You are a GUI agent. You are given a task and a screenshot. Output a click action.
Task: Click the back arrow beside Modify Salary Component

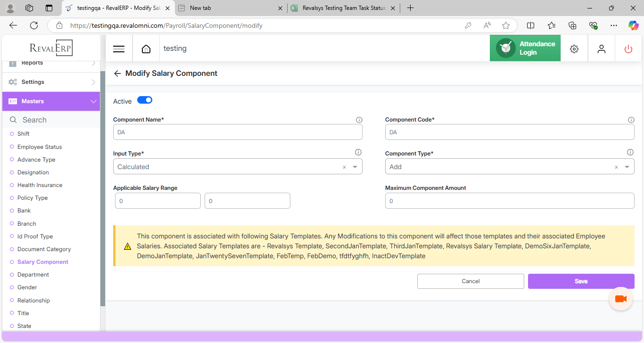[x=117, y=73]
